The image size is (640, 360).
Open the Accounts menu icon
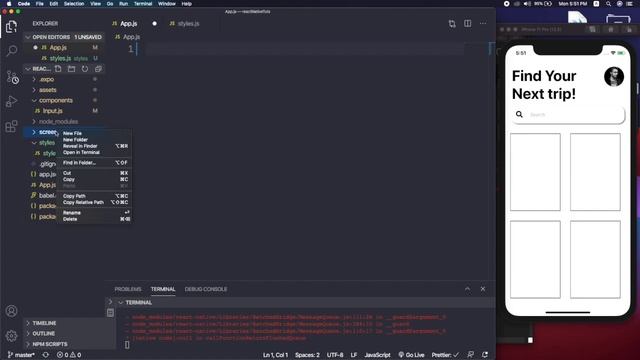click(x=11, y=311)
